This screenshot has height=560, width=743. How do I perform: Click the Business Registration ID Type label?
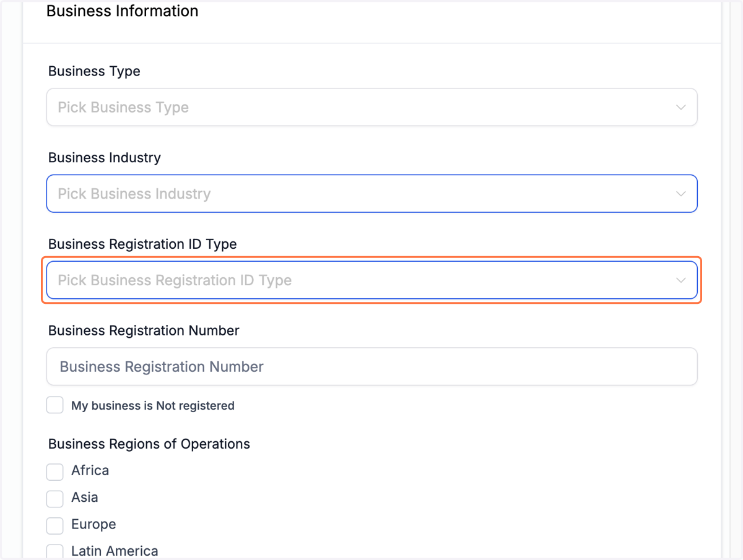pyautogui.click(x=142, y=244)
